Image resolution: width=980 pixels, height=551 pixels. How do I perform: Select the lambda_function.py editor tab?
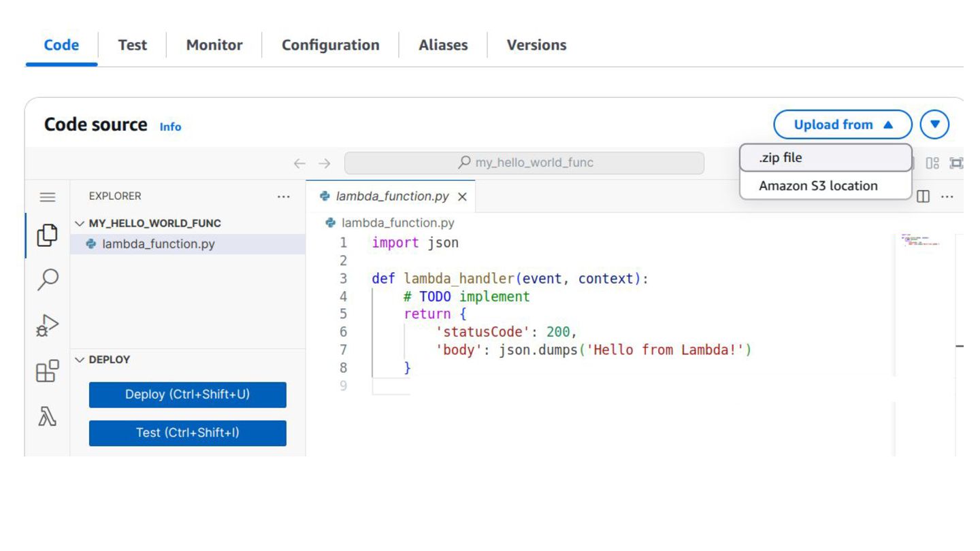coord(391,197)
